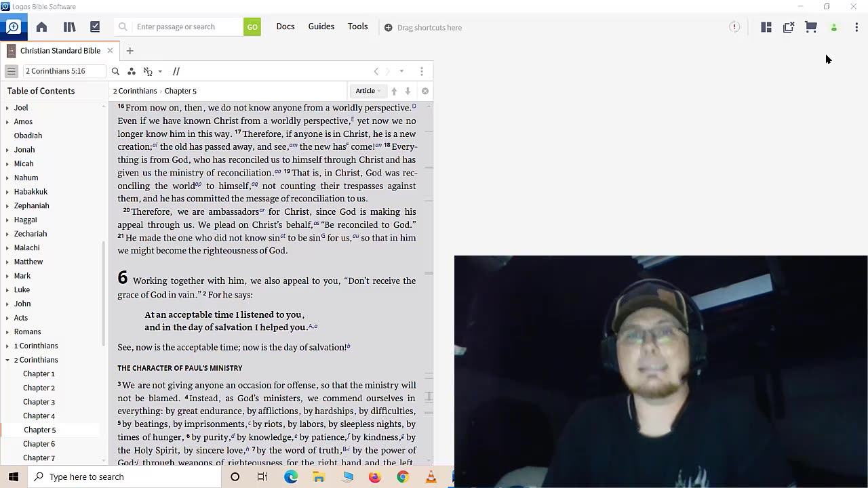The image size is (868, 488).
Task: Open the store shopping cart icon
Action: [x=811, y=27]
